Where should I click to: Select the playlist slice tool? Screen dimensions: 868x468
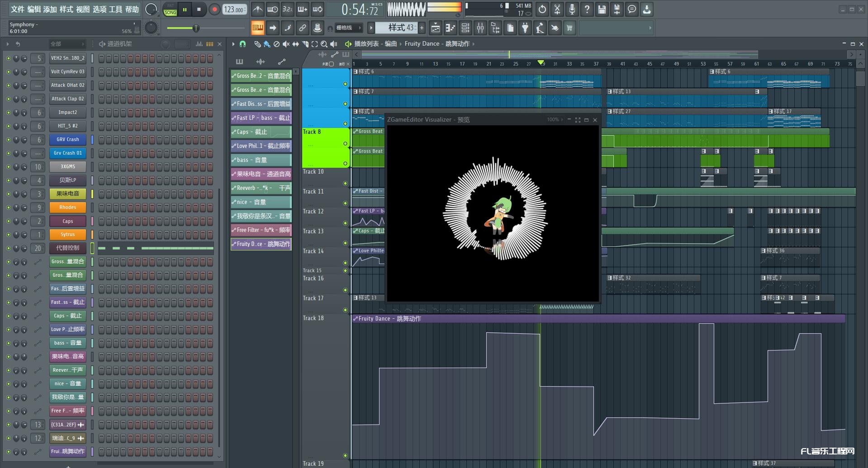305,44
